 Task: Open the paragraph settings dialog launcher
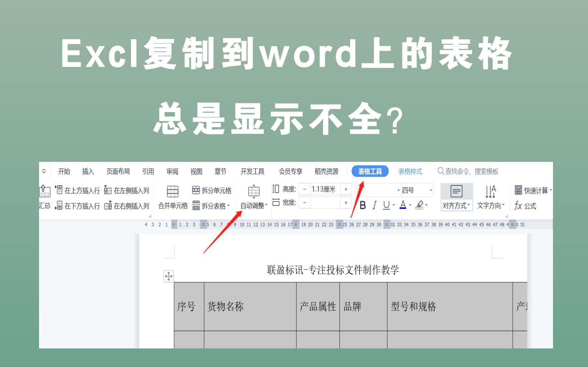click(x=507, y=216)
